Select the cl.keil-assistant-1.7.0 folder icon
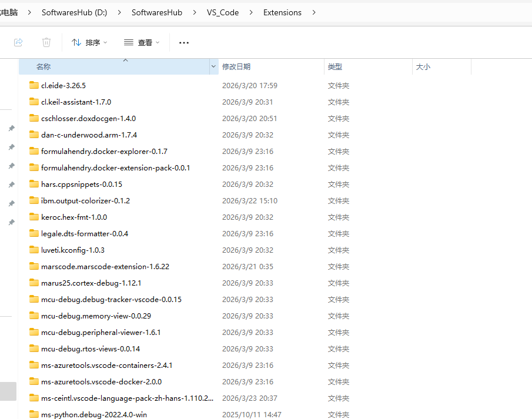The width and height of the screenshot is (532, 419). (34, 102)
